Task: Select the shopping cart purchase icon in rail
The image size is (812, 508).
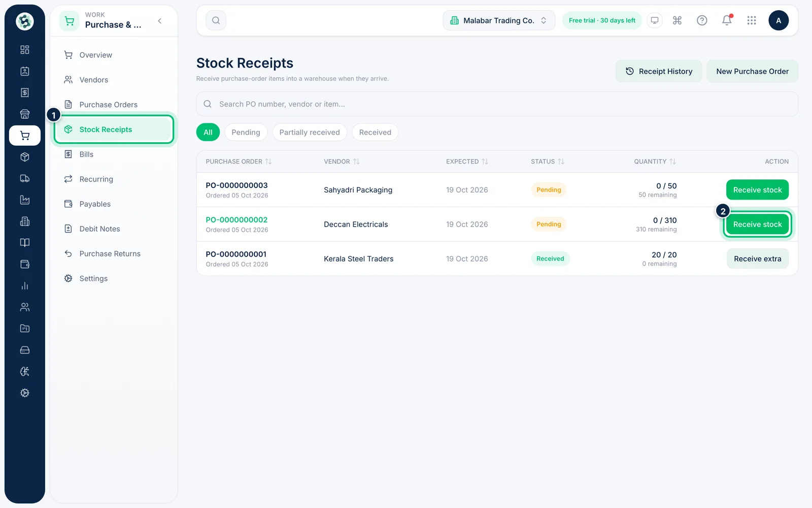Action: pos(24,136)
